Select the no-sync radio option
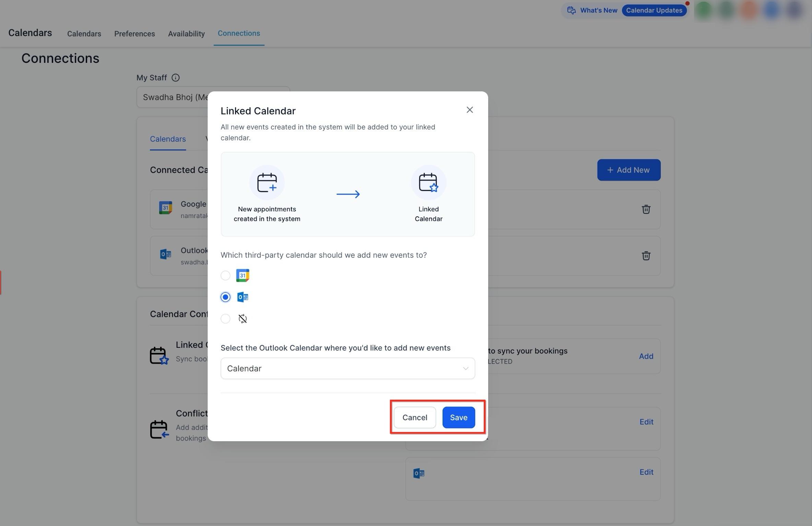 pyautogui.click(x=225, y=319)
